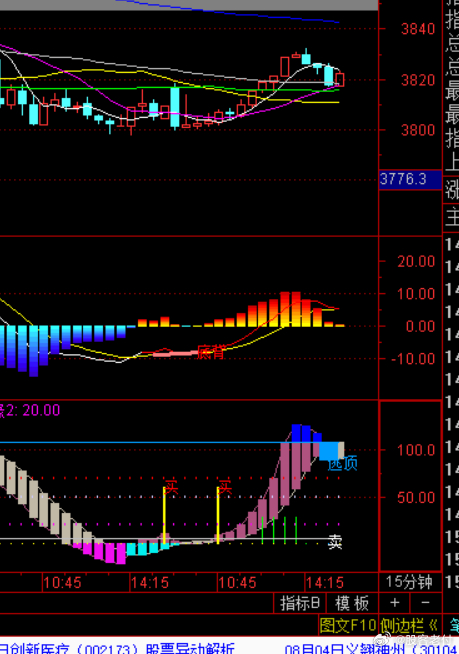Change the 15分钟 chart period
459x654 pixels.
[409, 582]
